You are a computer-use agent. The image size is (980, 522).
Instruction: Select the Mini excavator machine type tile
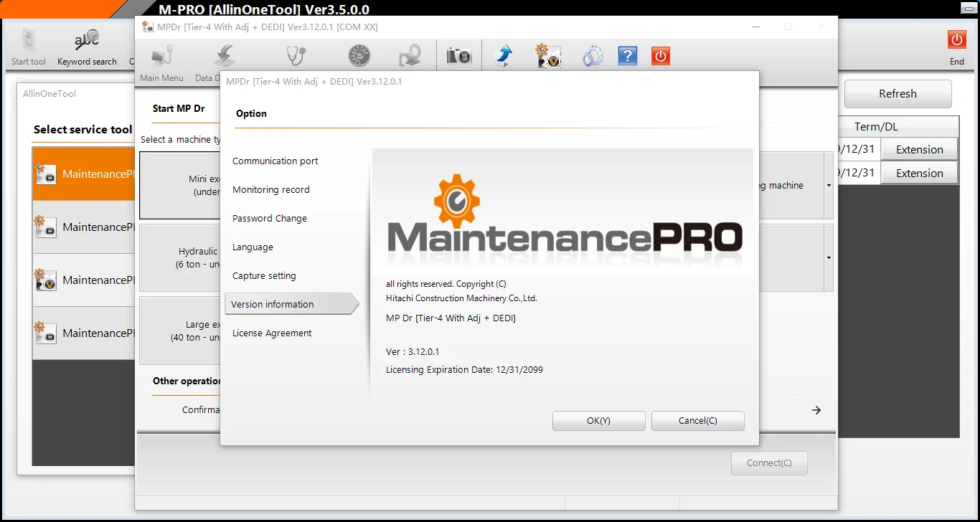180,186
